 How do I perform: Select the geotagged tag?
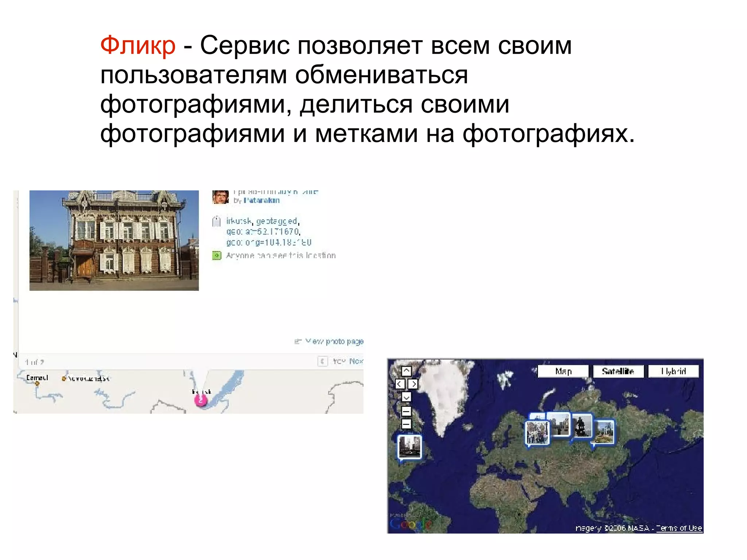coord(277,221)
